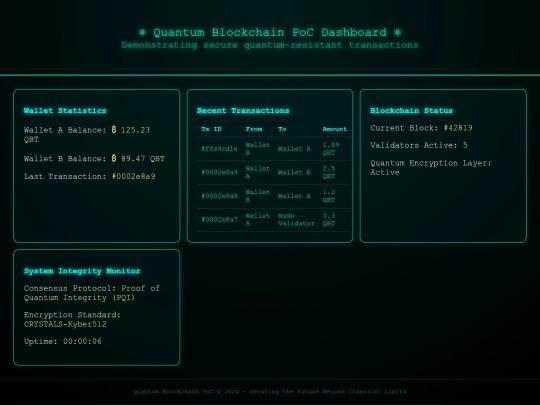Click the 1.2 QBT amount cell
The width and height of the screenshot is (540, 405).
pos(329,196)
